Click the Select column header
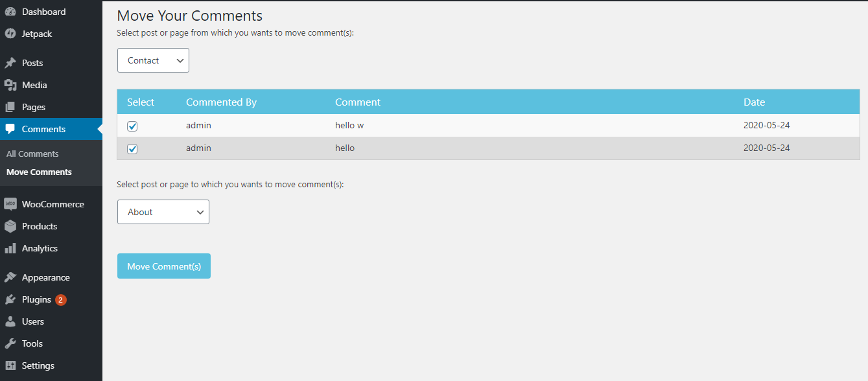868x381 pixels. pos(141,102)
